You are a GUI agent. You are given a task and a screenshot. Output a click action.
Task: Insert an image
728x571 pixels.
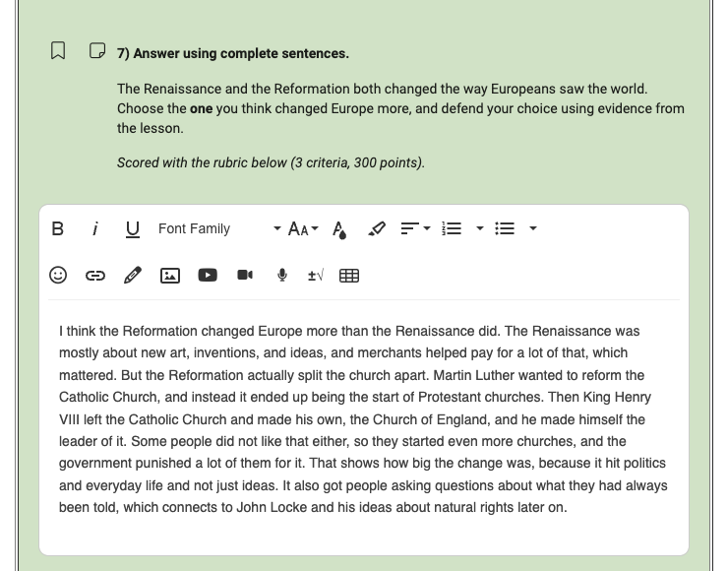click(x=170, y=276)
